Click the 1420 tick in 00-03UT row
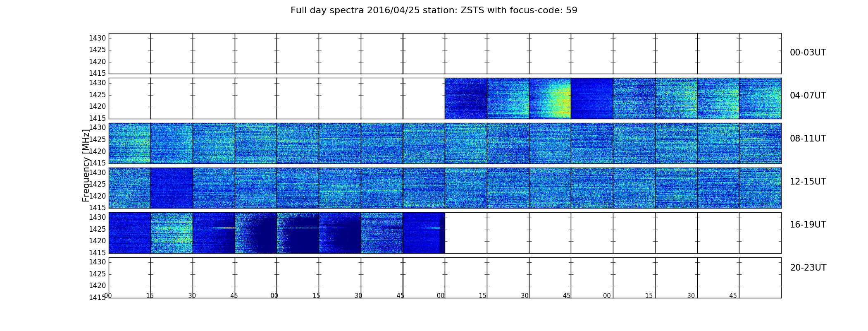 [x=98, y=62]
